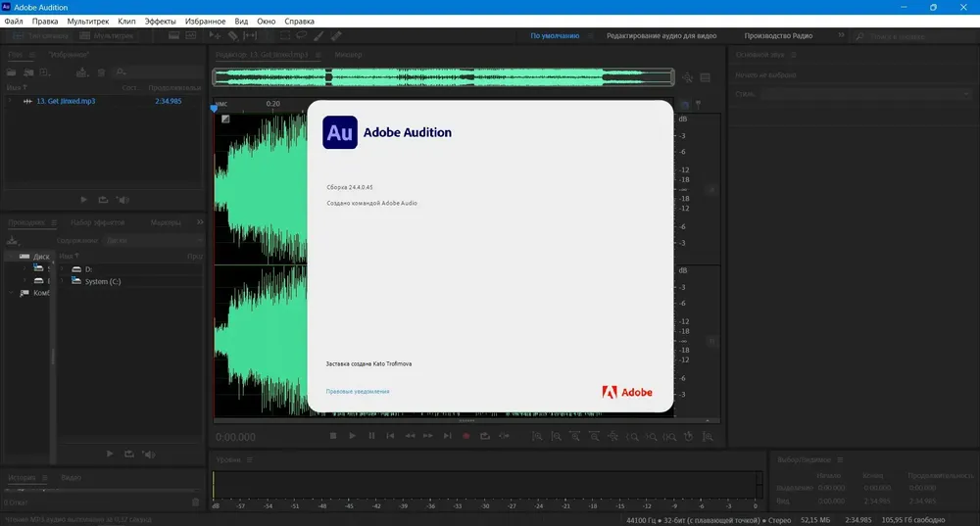Expand the System (C:) drive node
980x526 pixels.
(62, 281)
